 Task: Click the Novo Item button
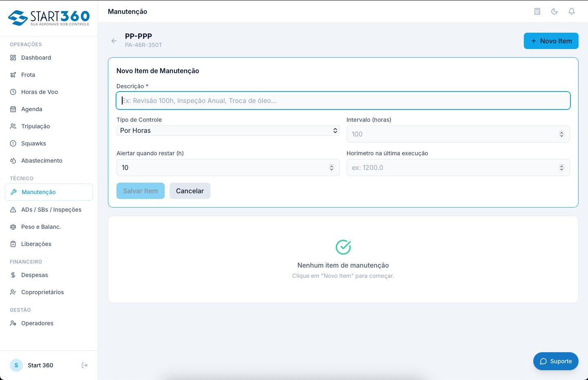(551, 41)
